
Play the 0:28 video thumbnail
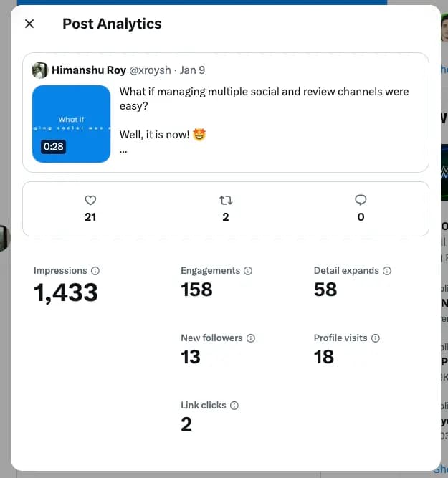coord(72,124)
